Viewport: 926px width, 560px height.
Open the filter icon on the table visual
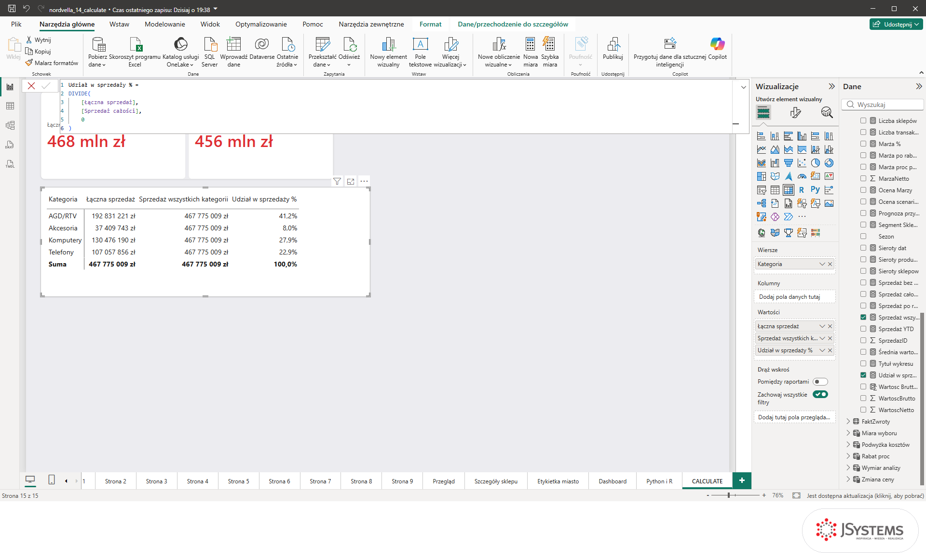(337, 181)
